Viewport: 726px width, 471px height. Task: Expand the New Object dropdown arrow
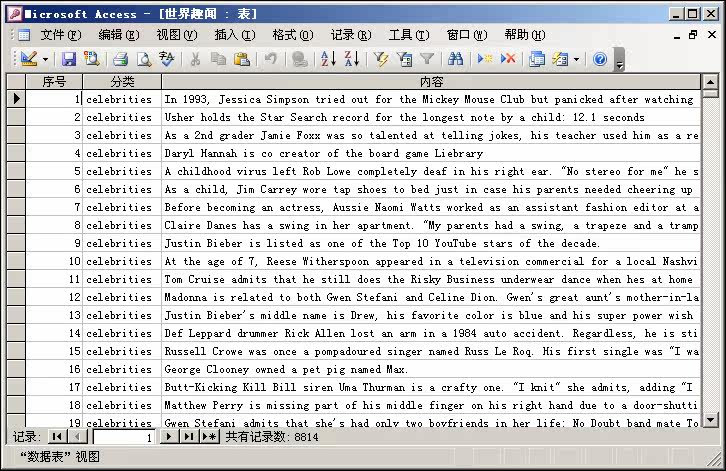[x=576, y=59]
